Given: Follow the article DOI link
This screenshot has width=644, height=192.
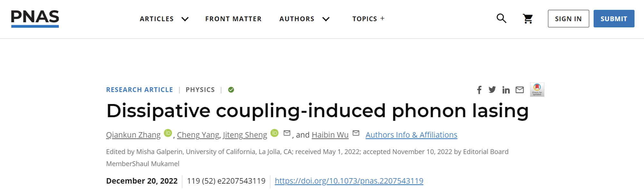Looking at the screenshot, I should (x=349, y=181).
